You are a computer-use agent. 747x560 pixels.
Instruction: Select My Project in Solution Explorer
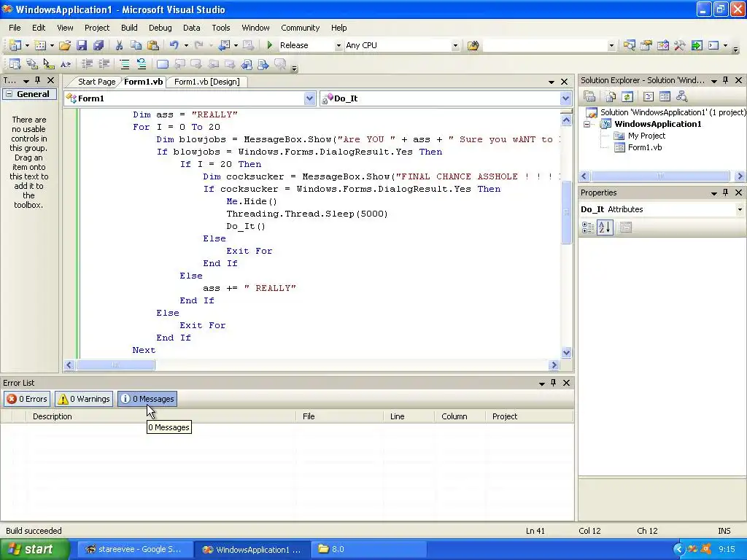point(646,136)
